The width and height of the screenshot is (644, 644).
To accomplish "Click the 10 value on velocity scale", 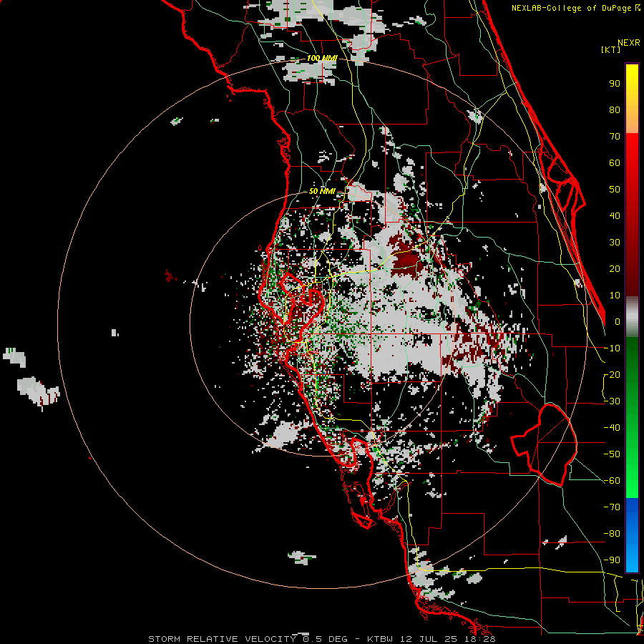I will [615, 296].
